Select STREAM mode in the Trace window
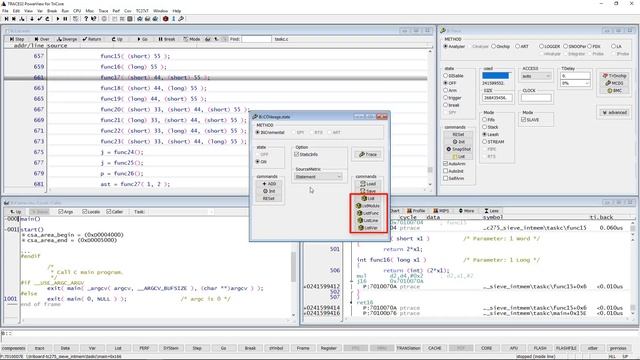 [493, 142]
